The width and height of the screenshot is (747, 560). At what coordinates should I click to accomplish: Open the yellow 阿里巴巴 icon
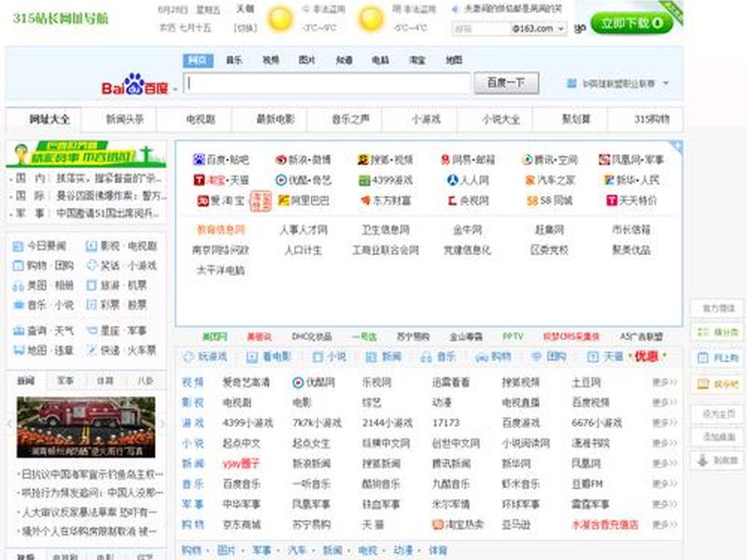[x=284, y=201]
